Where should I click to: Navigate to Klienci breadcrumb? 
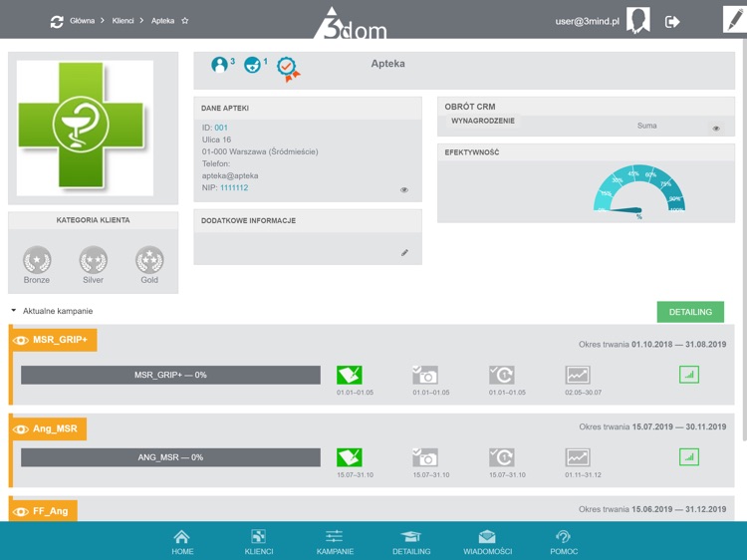point(123,21)
